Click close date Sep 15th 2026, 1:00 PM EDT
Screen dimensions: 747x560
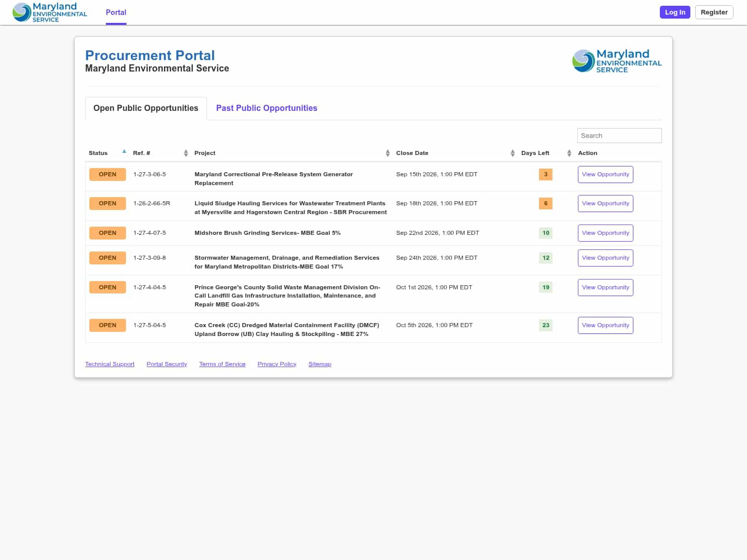[437, 175]
